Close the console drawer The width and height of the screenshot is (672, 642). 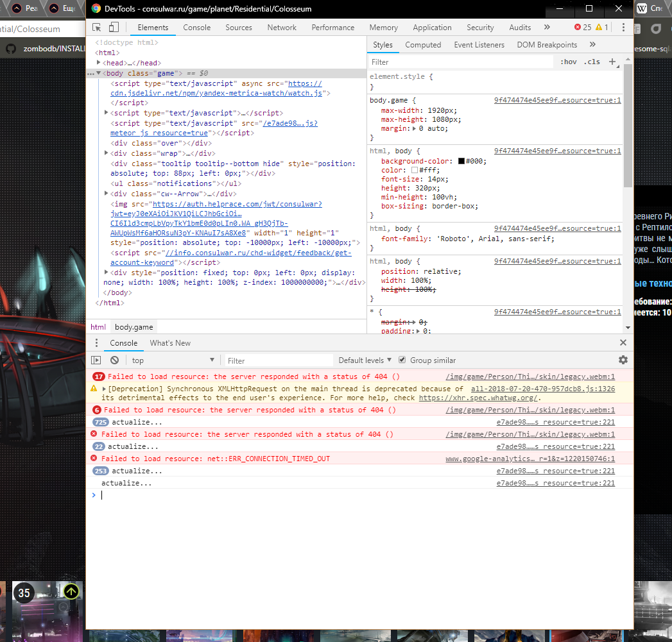click(x=623, y=343)
